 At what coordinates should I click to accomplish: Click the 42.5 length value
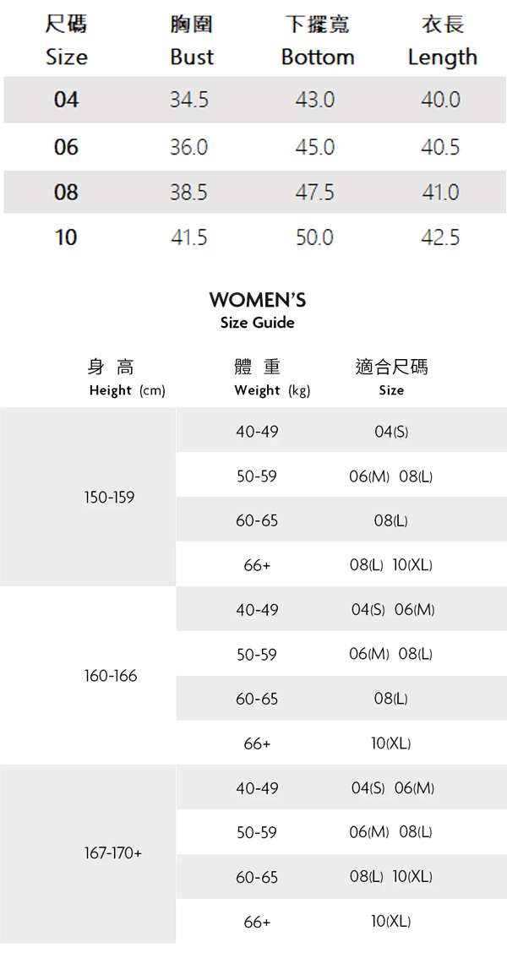(440, 237)
